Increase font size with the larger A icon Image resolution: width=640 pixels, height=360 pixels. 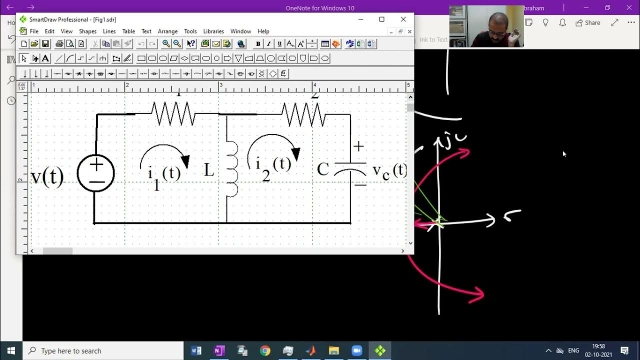pyautogui.click(x=301, y=44)
